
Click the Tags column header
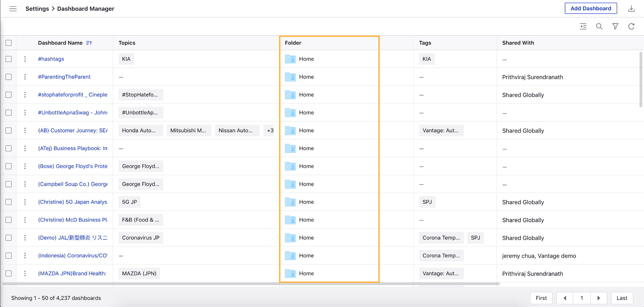click(425, 43)
